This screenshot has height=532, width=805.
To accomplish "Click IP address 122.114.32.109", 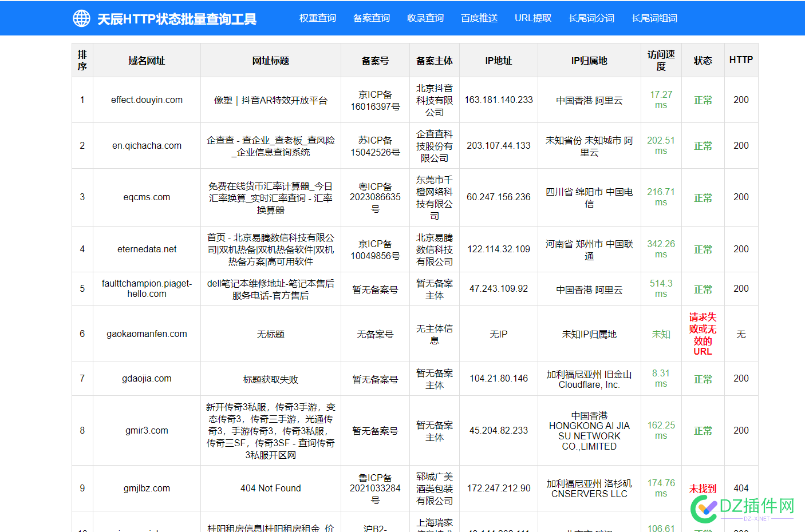I will 499,249.
